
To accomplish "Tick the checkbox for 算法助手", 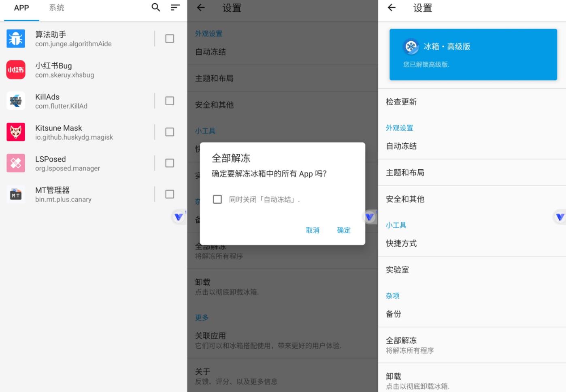I will click(170, 39).
